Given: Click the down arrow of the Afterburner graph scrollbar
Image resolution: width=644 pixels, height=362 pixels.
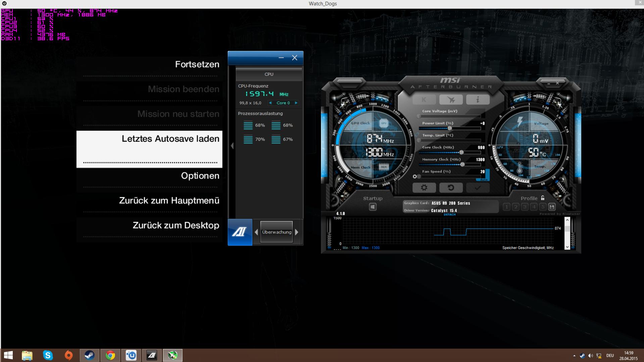Looking at the screenshot, I should (567, 247).
